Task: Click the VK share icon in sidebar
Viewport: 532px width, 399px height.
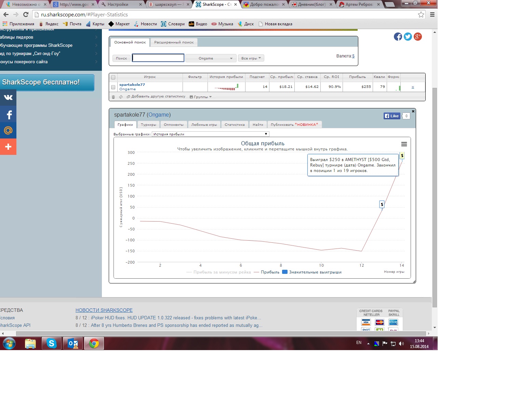Action: pyautogui.click(x=8, y=97)
